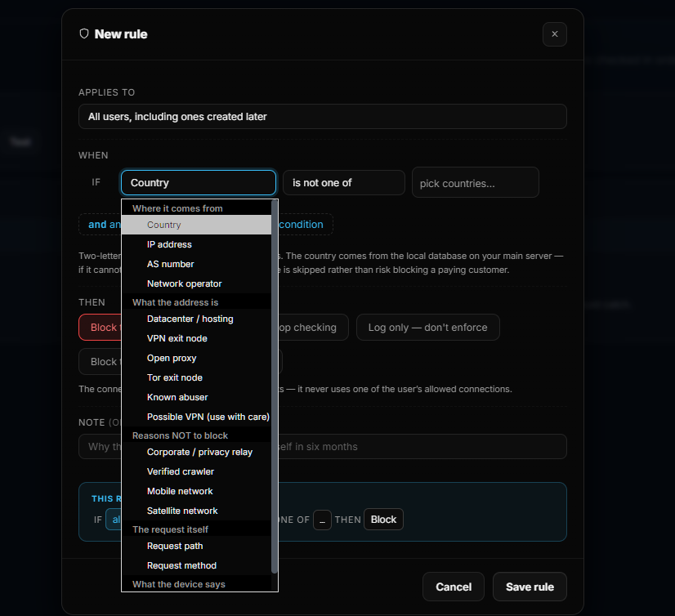Click the dropdown list scrollbar

275,386
